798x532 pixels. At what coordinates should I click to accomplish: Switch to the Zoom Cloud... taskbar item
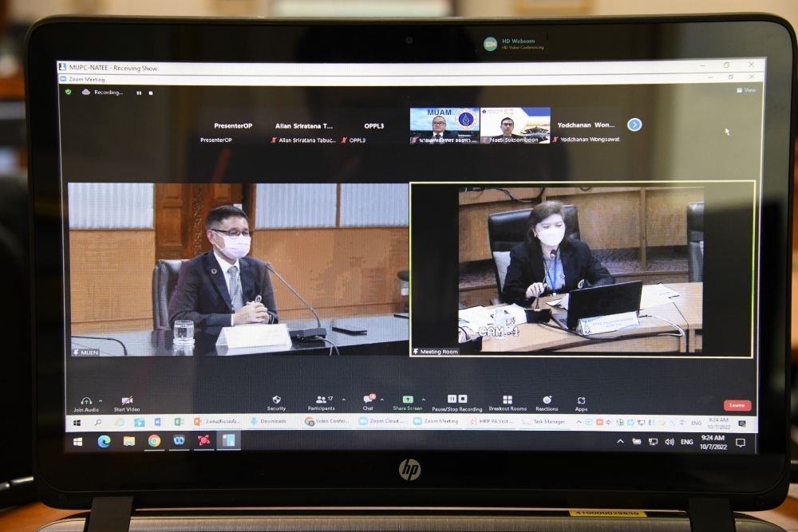[381, 422]
